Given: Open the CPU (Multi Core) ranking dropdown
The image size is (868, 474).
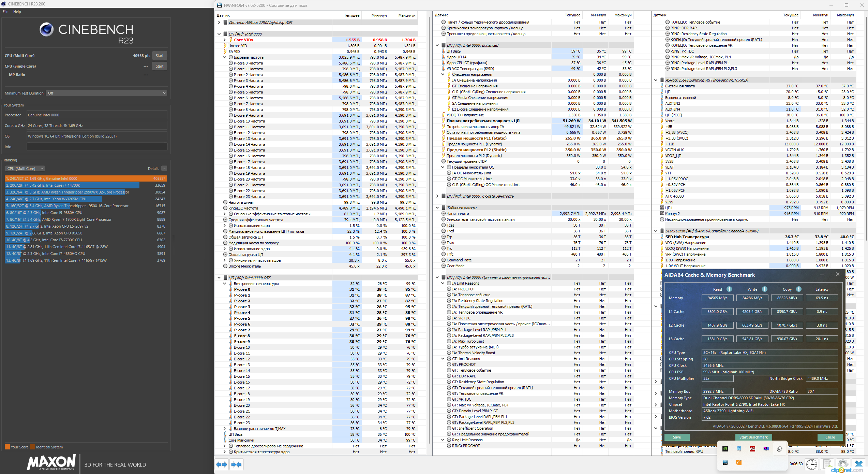Looking at the screenshot, I should click(25, 169).
